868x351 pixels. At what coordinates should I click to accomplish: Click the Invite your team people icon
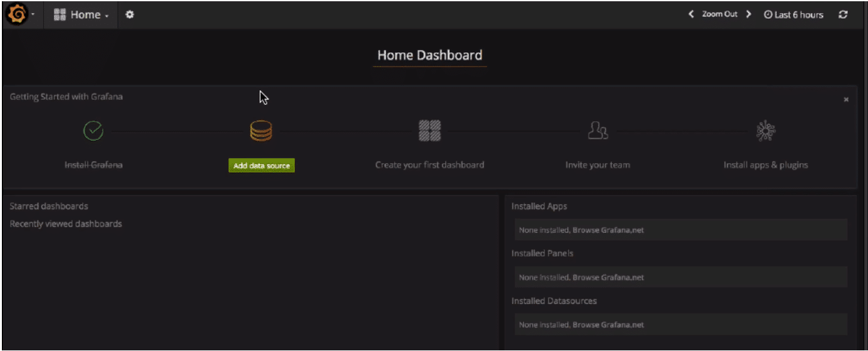(598, 131)
